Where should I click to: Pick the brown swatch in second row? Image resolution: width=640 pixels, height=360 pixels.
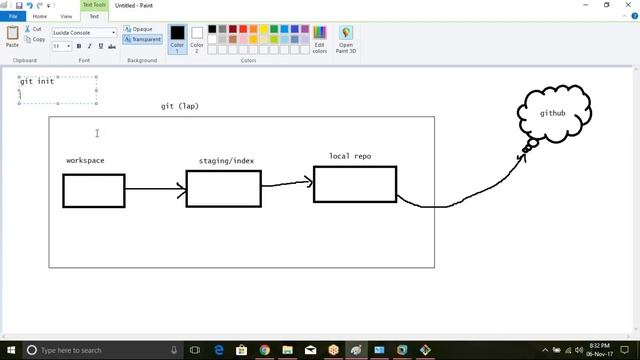[233, 39]
